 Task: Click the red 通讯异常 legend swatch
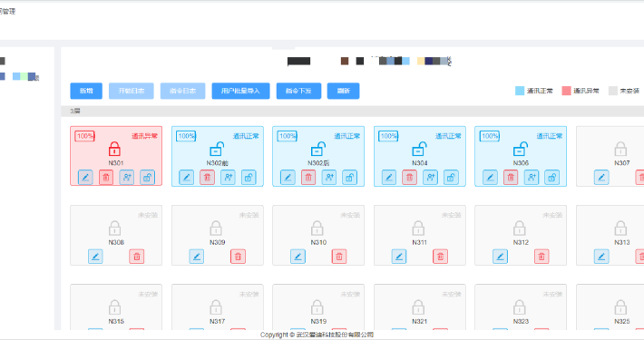point(566,91)
